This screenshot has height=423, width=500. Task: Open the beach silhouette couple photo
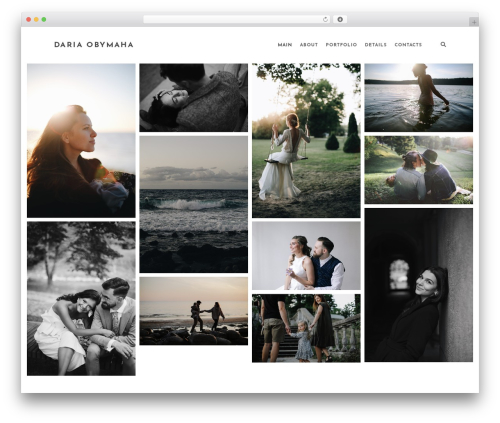(193, 311)
